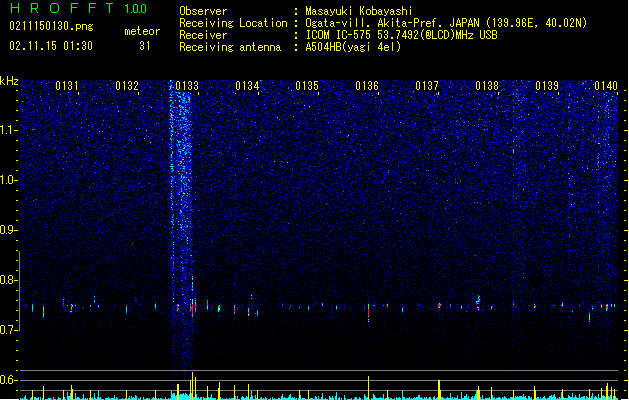Viewport: 629px width, 400px height.
Task: Click the 0136 time marker
Action: click(x=367, y=86)
